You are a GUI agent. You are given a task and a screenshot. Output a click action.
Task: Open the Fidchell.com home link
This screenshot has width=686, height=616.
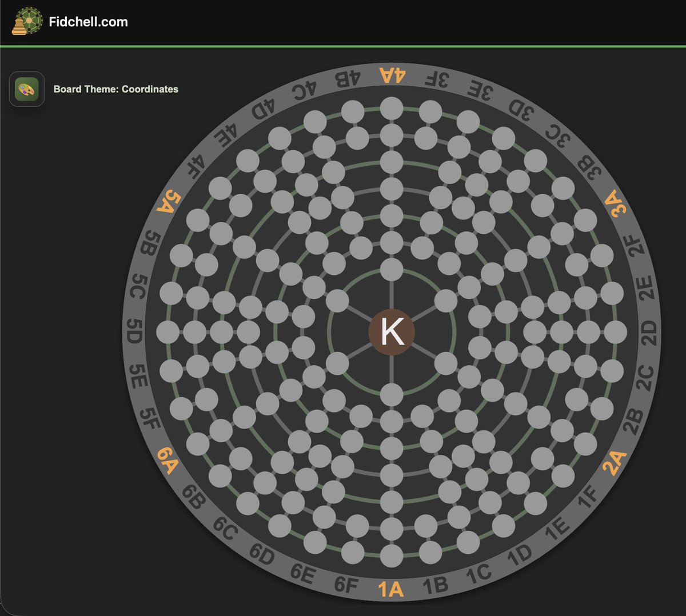pyautogui.click(x=89, y=22)
